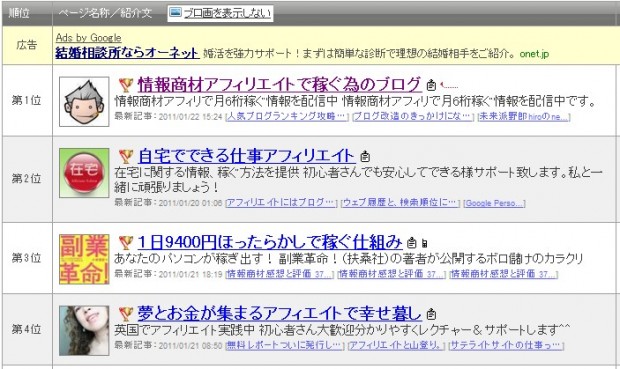Open blog '情報商材アフィリエイトで稼ぐ為のブログ'
The height and width of the screenshot is (369, 620).
pyautogui.click(x=279, y=84)
